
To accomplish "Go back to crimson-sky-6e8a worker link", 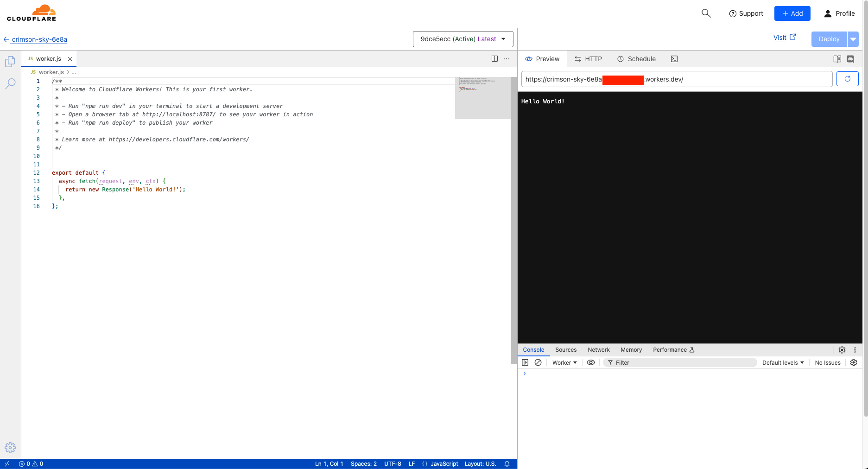I will tap(39, 39).
